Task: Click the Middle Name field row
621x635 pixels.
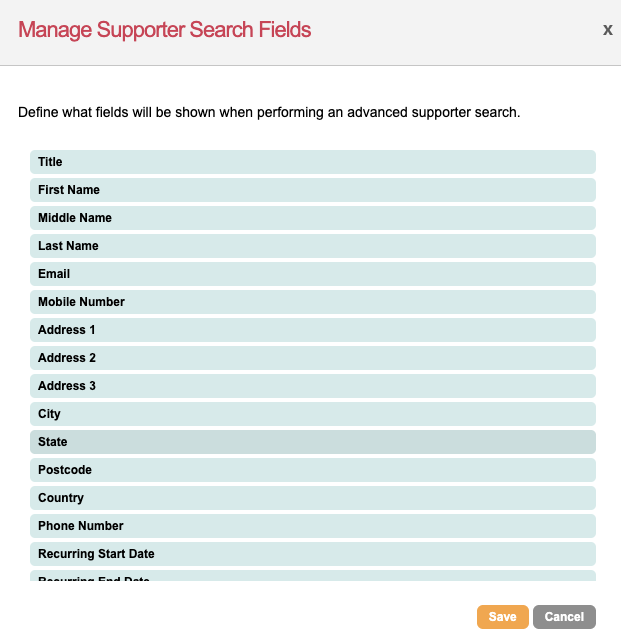Action: coord(313,218)
